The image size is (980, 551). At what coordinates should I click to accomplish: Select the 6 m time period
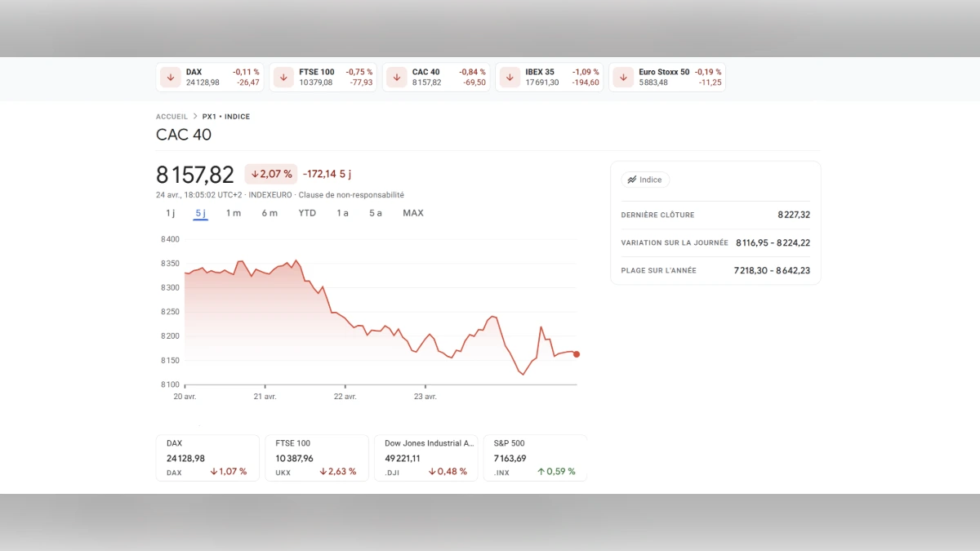(x=269, y=212)
